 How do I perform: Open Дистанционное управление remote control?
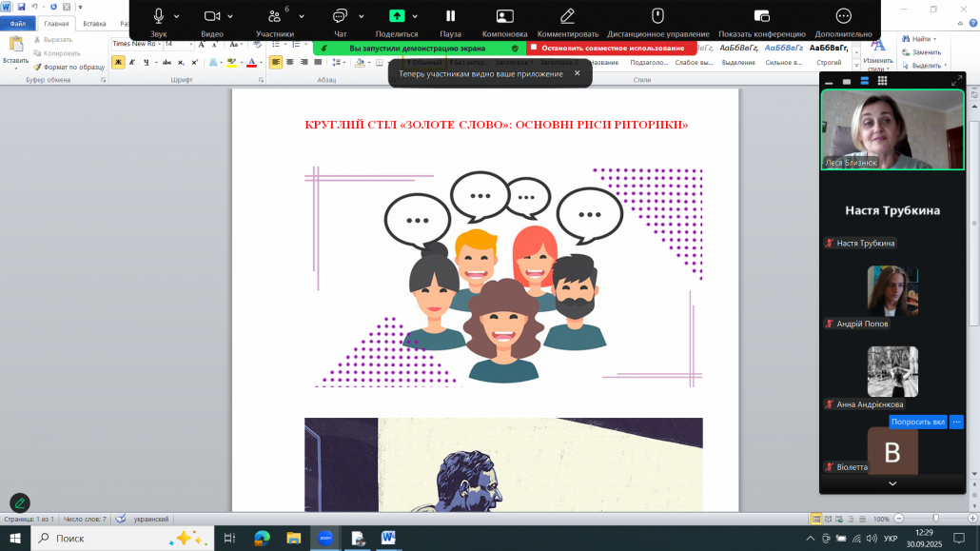(657, 15)
